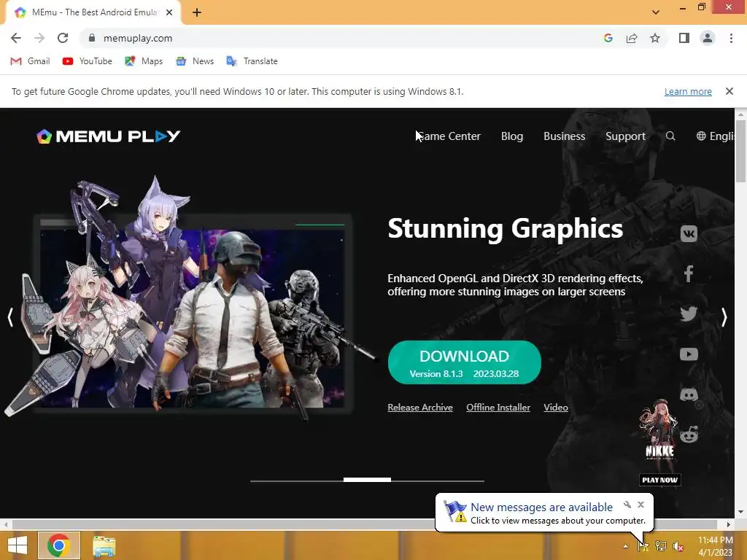Image resolution: width=747 pixels, height=560 pixels.
Task: Show next slide with right carousel arrow
Action: [724, 316]
